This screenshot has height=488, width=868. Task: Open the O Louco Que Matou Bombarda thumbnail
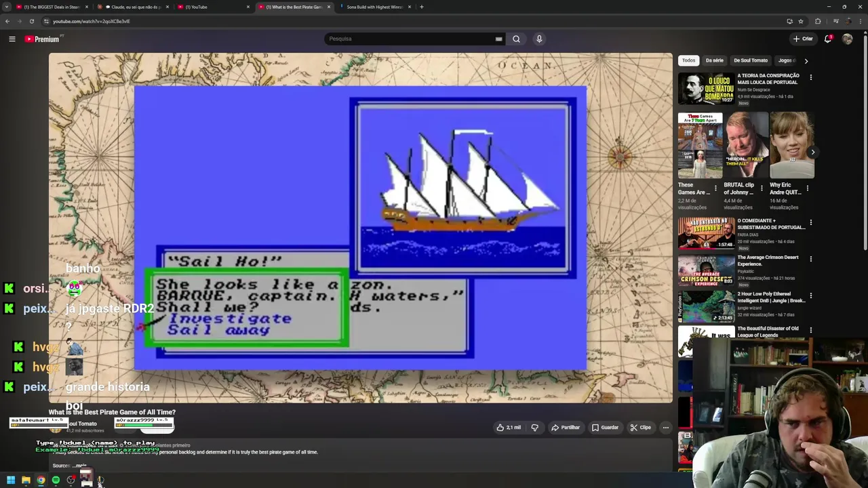tap(706, 88)
